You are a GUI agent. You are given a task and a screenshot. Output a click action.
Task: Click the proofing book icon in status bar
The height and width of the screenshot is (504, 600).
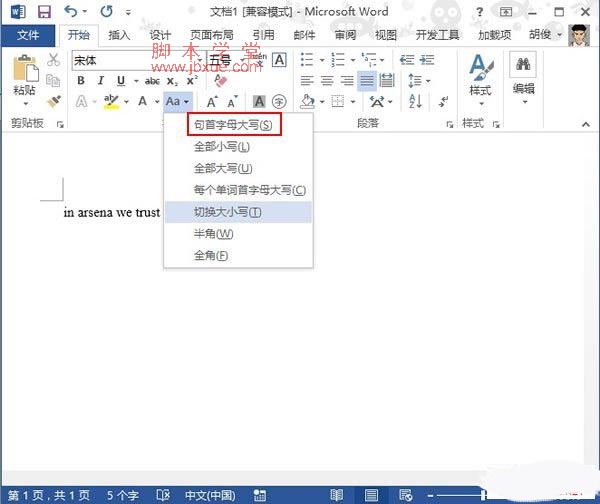tap(163, 495)
